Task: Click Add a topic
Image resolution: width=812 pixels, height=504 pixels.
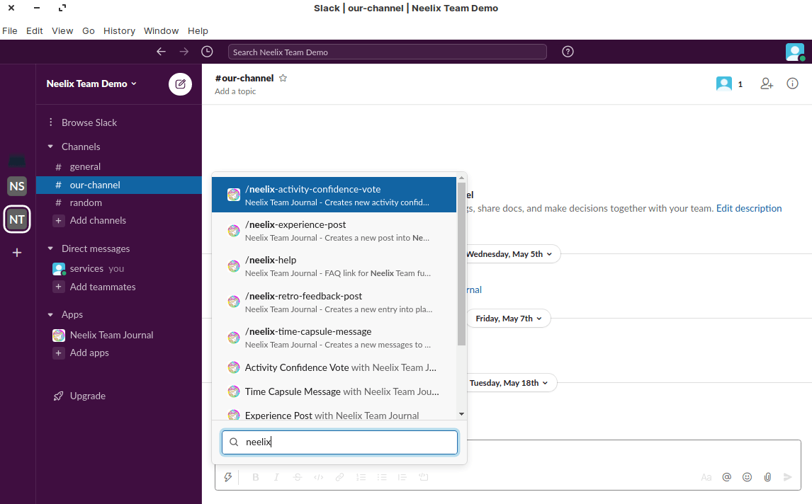Action: pos(235,91)
